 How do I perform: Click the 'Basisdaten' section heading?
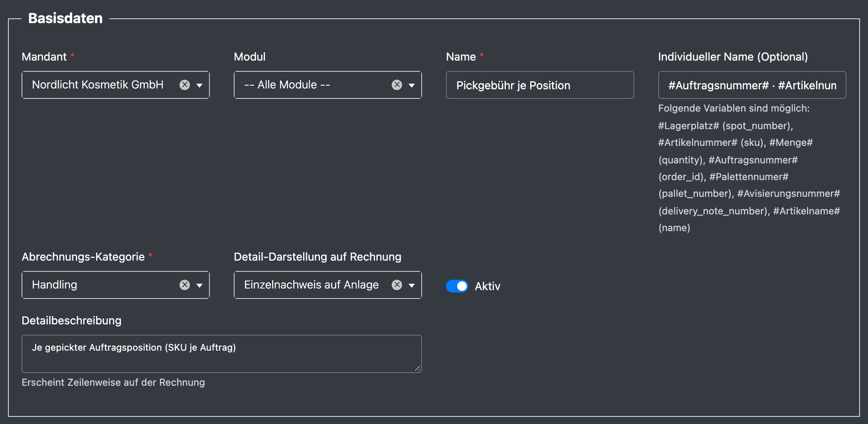[x=65, y=18]
